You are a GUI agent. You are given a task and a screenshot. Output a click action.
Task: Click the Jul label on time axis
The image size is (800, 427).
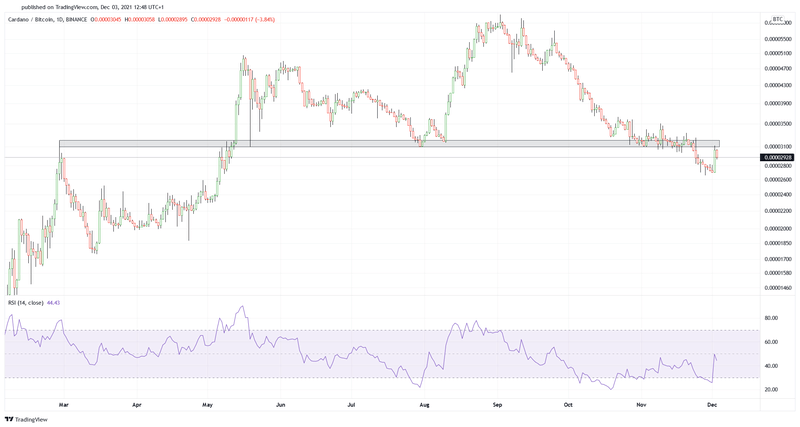pyautogui.click(x=351, y=405)
